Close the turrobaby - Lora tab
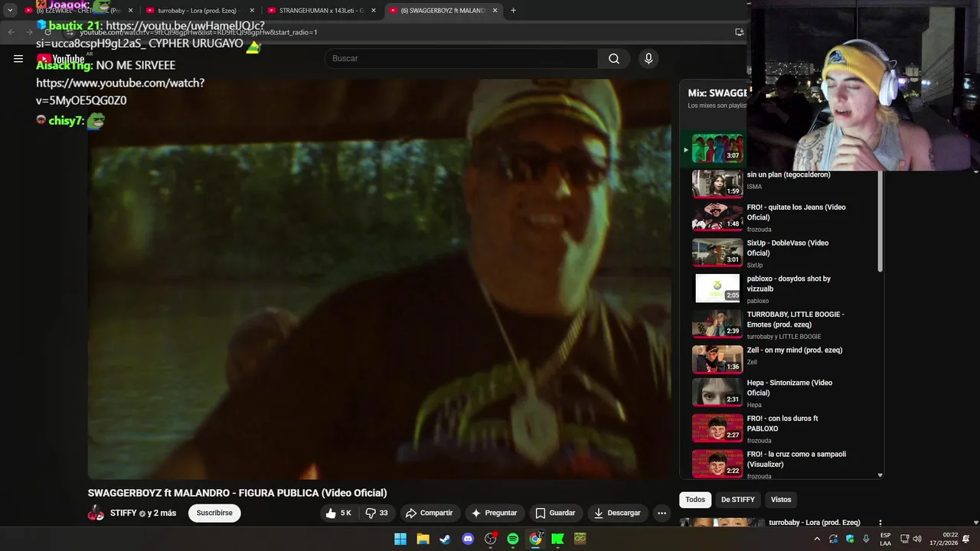 coord(252,11)
